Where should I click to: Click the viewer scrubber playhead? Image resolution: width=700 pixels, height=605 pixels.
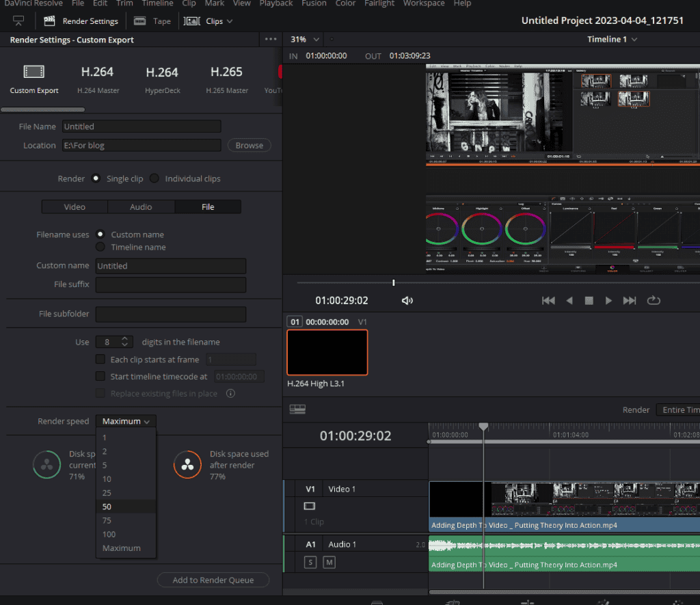tap(393, 282)
